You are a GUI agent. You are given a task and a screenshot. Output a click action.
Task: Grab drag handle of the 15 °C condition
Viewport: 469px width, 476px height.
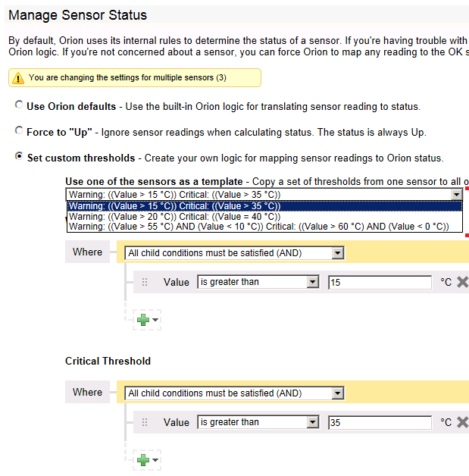145,282
